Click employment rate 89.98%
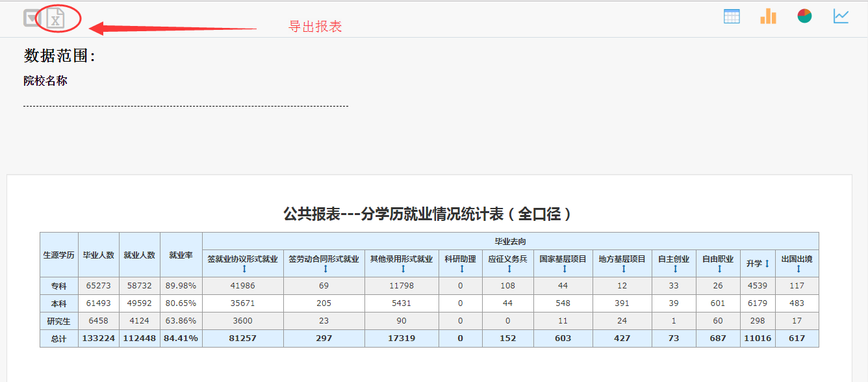This screenshot has height=382, width=868. pos(181,286)
